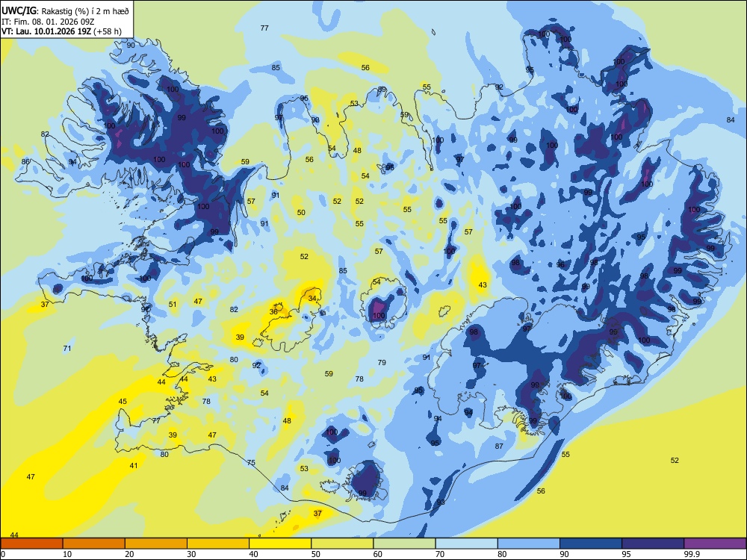Choose the 60–70 light green legend band
Screen dimensions: 747x560
pyautogui.click(x=404, y=544)
